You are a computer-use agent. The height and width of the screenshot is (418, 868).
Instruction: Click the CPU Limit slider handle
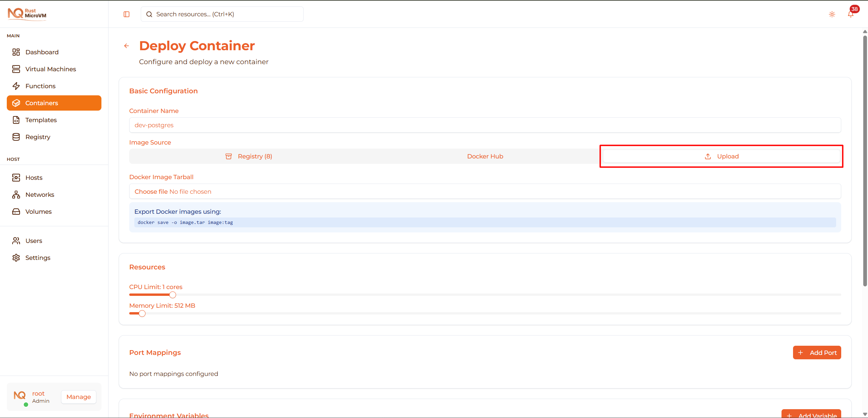(173, 294)
